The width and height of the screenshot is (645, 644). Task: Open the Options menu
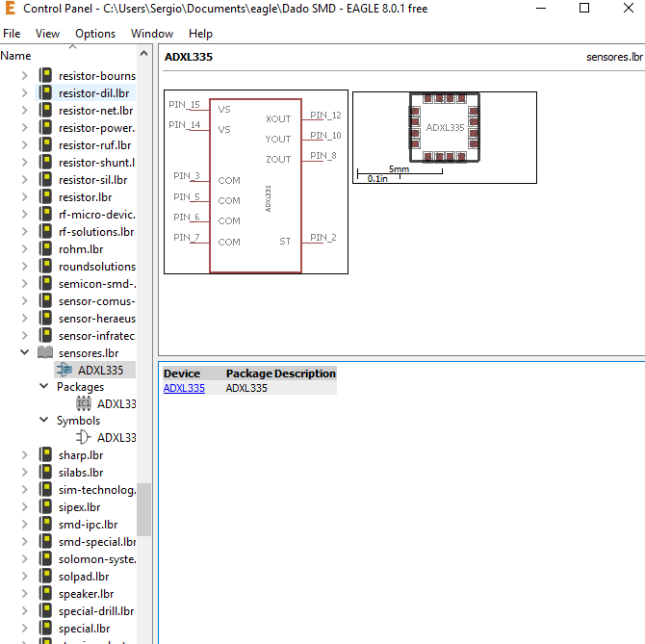pos(95,34)
